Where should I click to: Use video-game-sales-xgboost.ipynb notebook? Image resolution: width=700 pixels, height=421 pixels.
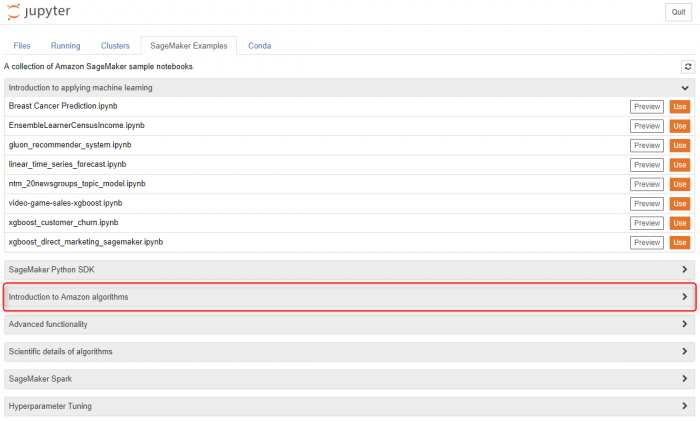[x=679, y=204]
